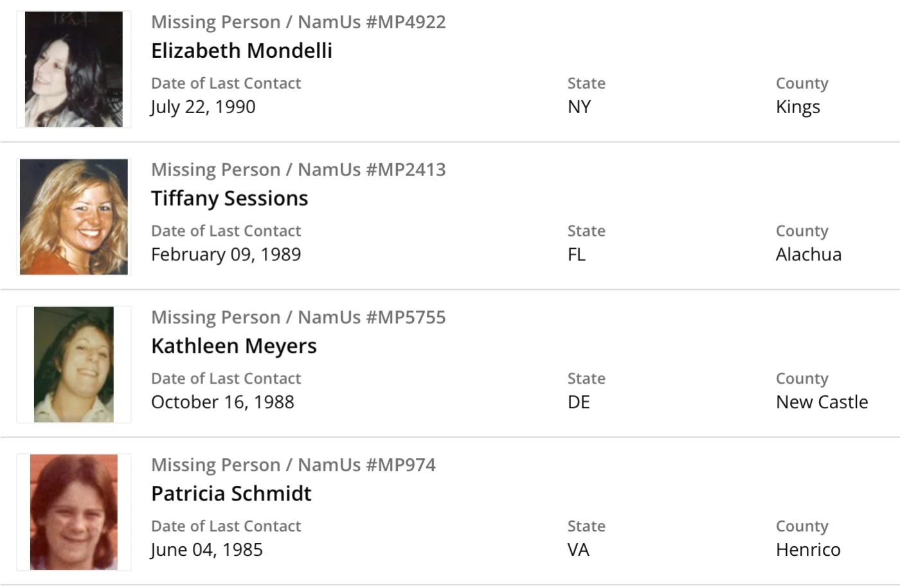Click case header NamUs #MP4922
Image resolution: width=900 pixels, height=588 pixels.
click(298, 22)
